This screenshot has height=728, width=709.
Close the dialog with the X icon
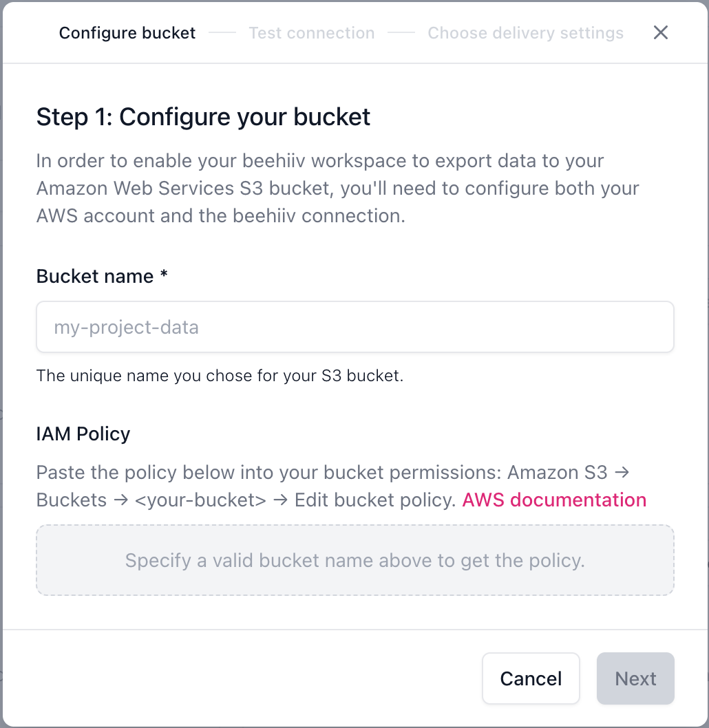pos(661,32)
